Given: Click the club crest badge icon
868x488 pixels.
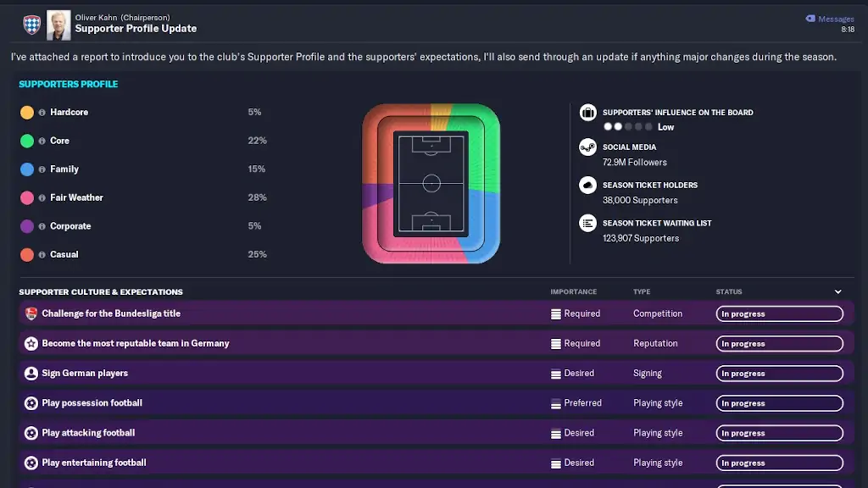Looking at the screenshot, I should coord(31,24).
